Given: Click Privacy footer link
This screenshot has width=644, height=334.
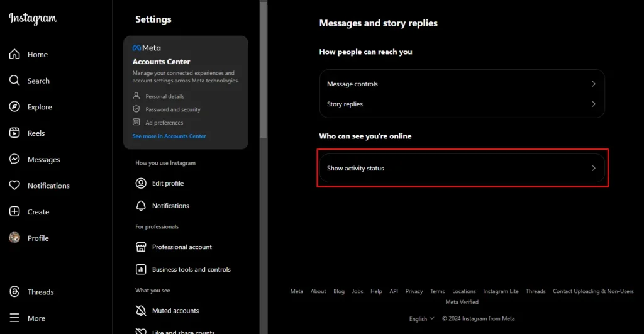Looking at the screenshot, I should click(x=414, y=291).
